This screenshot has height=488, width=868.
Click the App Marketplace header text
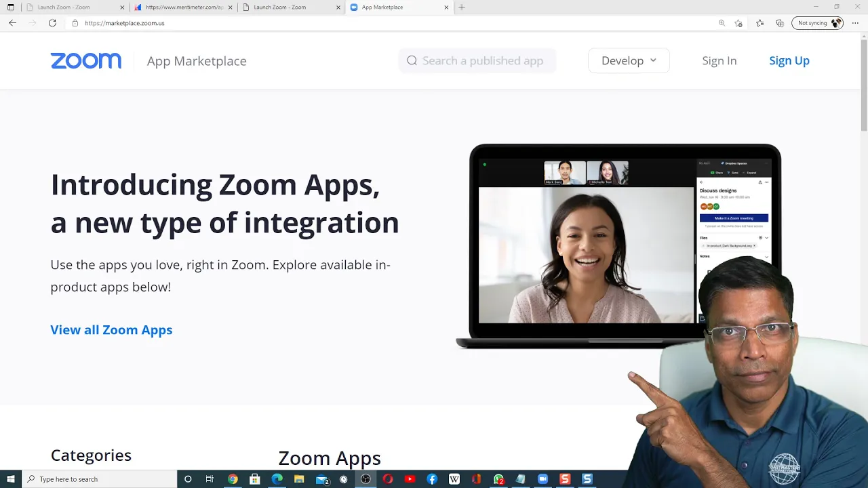pos(197,61)
